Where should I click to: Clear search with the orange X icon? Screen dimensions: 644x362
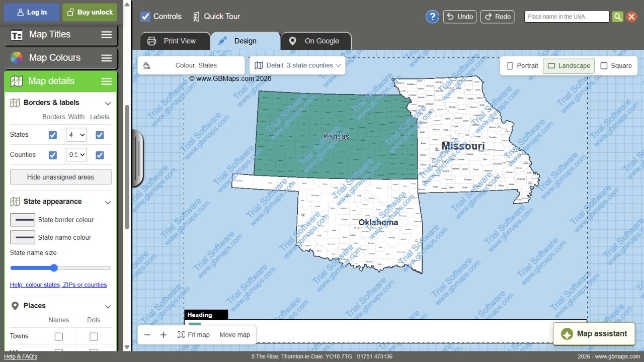(x=631, y=17)
